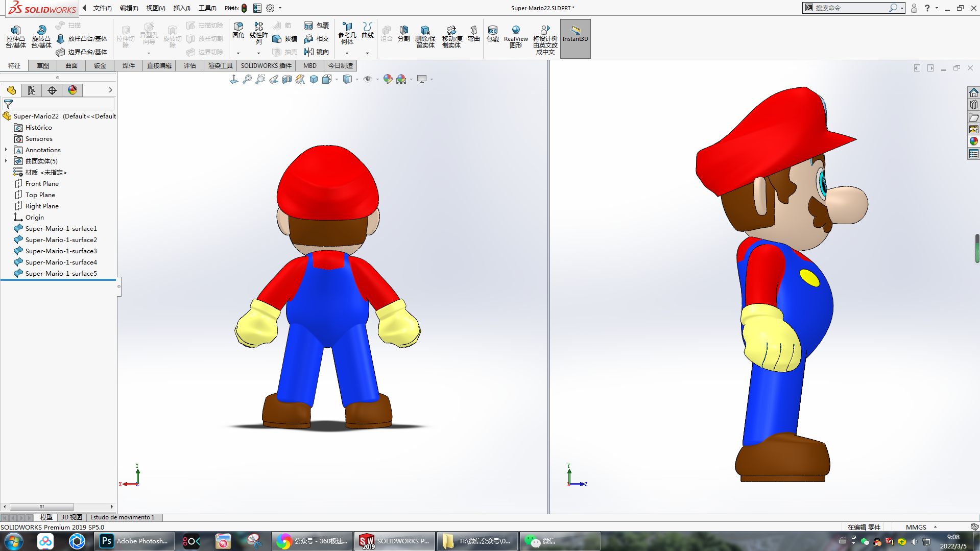
Task: Switch to the SOLIDWORKS 插件 tab
Action: tap(266, 66)
